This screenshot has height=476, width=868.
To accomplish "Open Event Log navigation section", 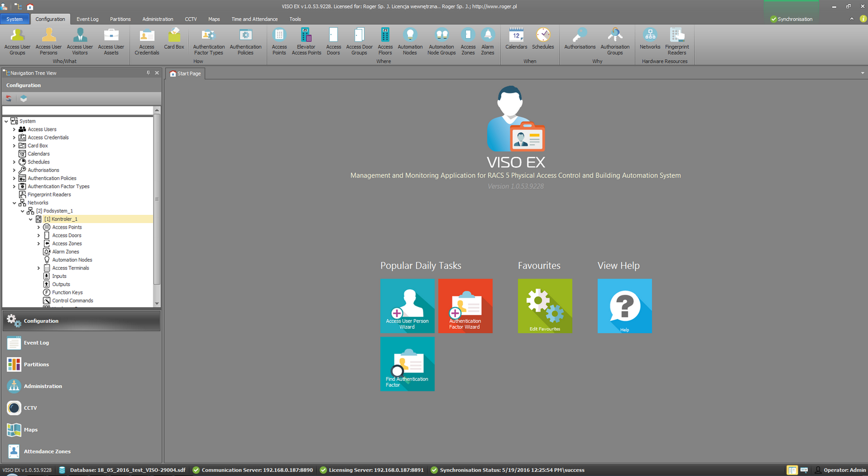I will 81,343.
